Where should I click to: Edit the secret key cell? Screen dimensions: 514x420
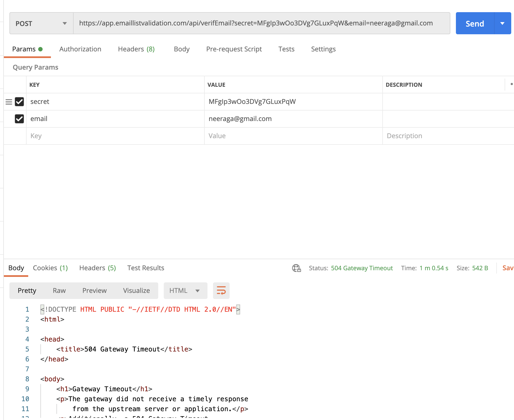pos(115,102)
